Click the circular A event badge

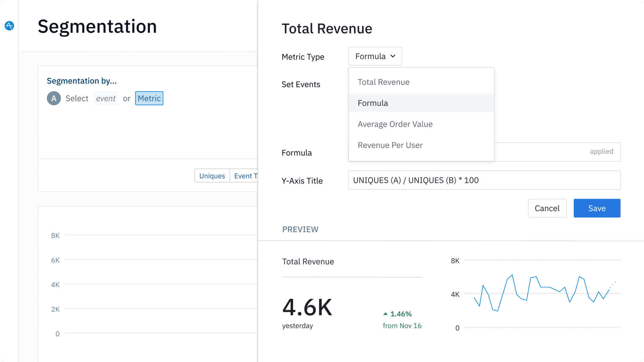pos(54,98)
